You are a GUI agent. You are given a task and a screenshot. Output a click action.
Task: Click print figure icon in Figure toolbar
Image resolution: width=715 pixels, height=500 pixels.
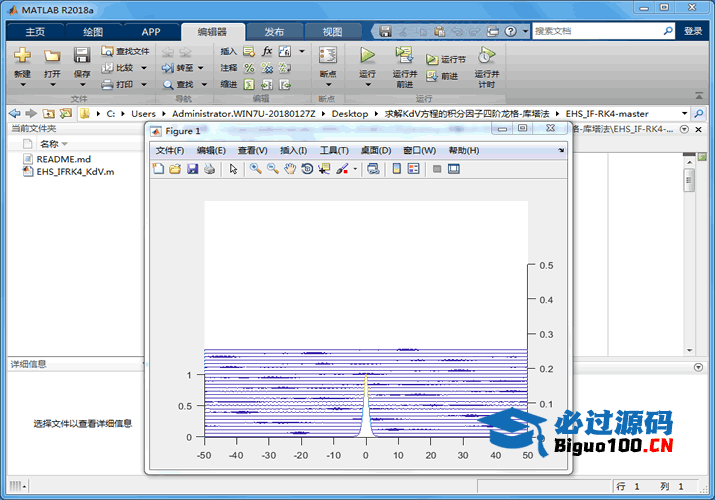coord(209,169)
